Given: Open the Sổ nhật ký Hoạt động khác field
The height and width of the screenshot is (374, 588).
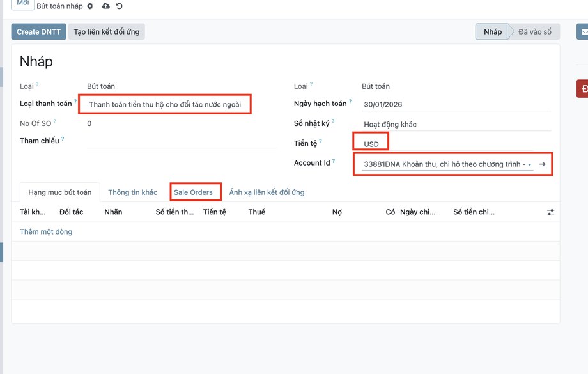Looking at the screenshot, I should tap(457, 124).
